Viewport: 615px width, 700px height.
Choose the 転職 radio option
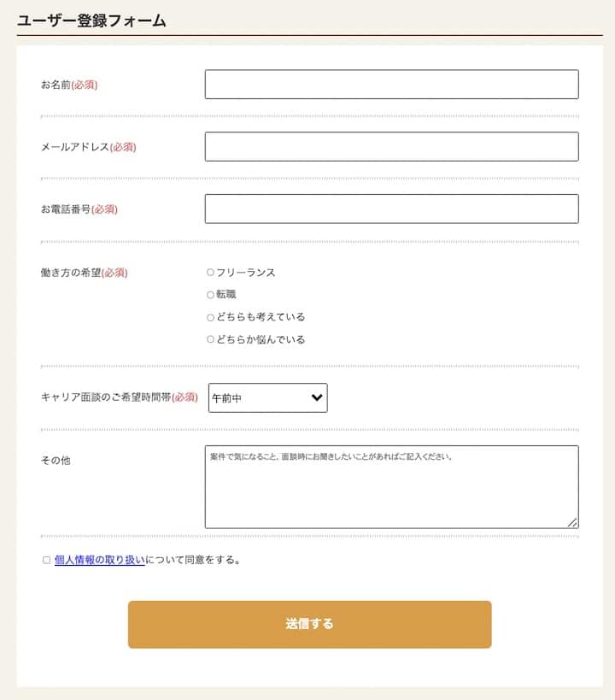click(210, 295)
